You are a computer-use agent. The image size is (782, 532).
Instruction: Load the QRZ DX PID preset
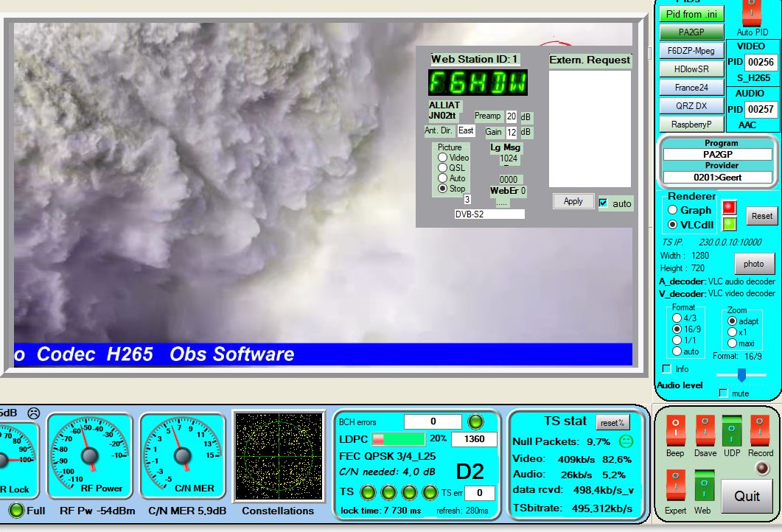pyautogui.click(x=691, y=105)
